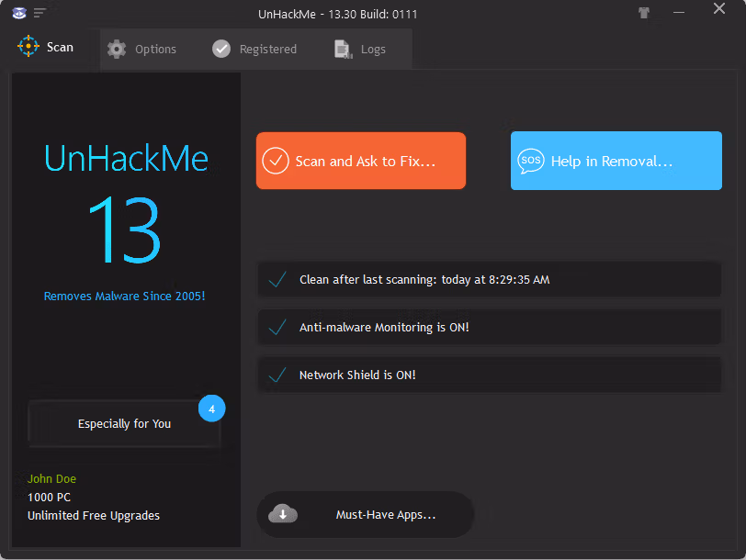Open Especially for You offers
This screenshot has width=746, height=560.
[124, 423]
